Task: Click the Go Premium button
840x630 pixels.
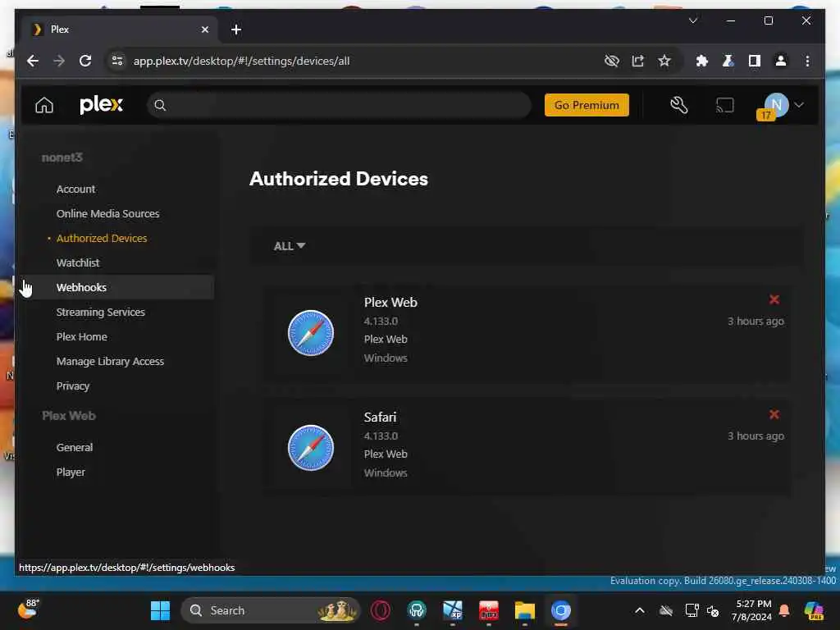Action: tap(587, 105)
